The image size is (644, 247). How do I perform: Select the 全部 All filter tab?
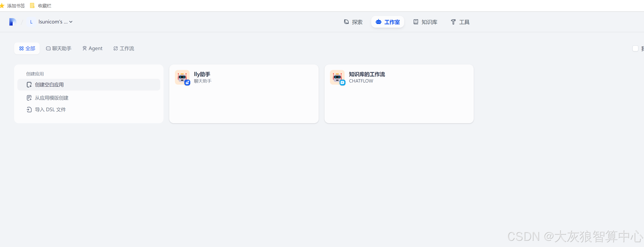pos(27,48)
